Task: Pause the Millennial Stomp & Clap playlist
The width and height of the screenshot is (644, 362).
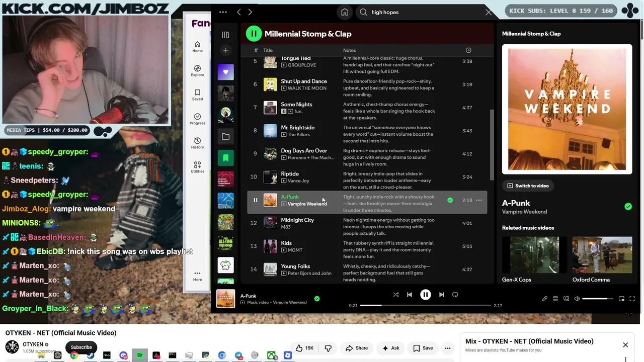Action: point(254,34)
